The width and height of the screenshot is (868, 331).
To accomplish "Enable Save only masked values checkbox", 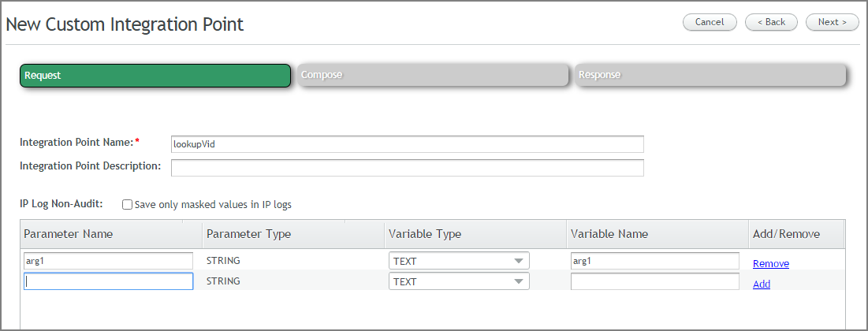I will (127, 205).
